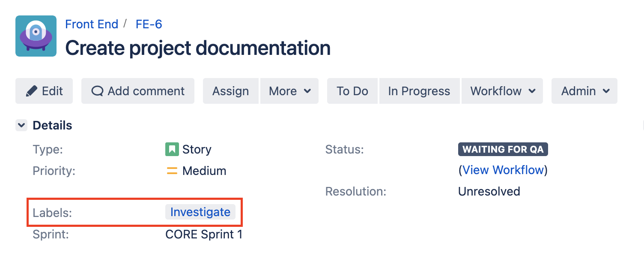Screen dimensions: 644x271
Task: Click the speech bubble comment icon
Action: click(98, 91)
